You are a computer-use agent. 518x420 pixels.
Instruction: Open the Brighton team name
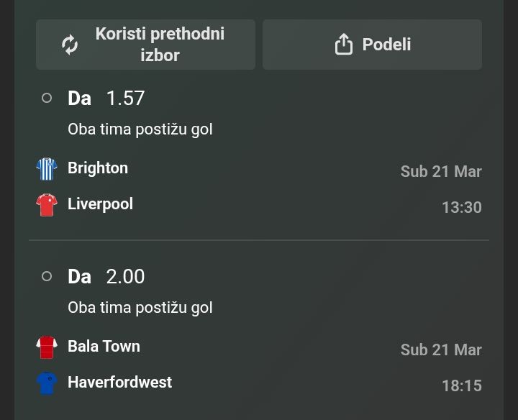pyautogui.click(x=98, y=168)
